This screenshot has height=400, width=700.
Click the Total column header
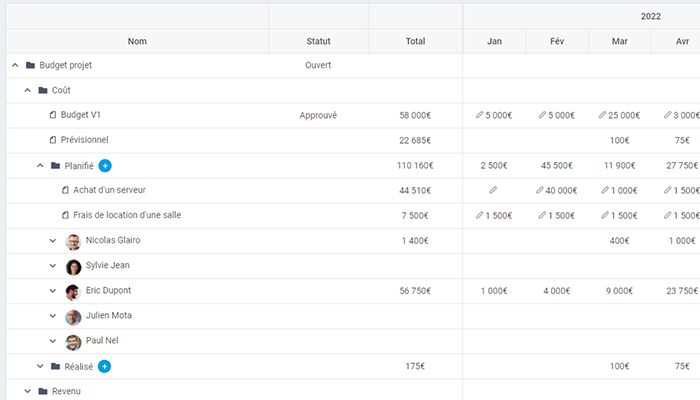(415, 41)
